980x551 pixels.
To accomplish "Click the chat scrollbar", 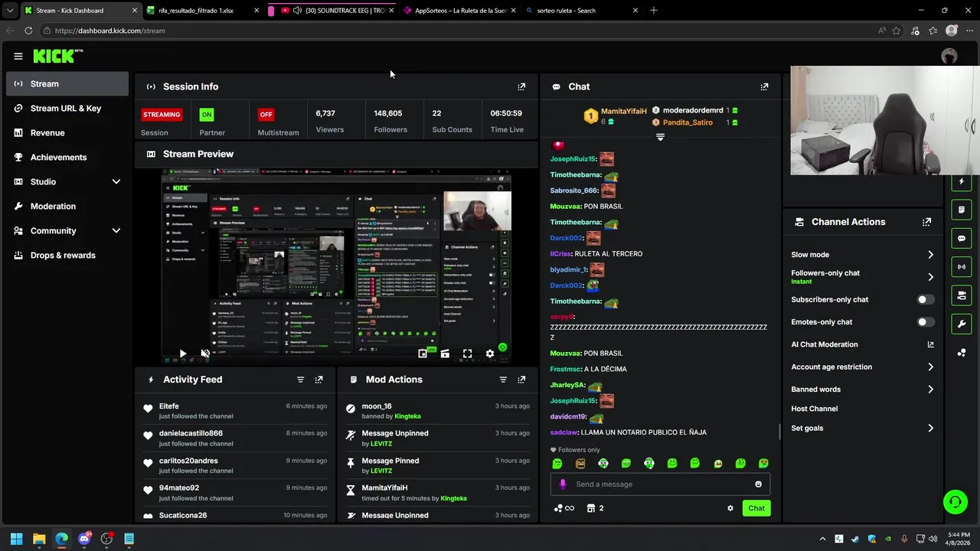I will pos(780,433).
